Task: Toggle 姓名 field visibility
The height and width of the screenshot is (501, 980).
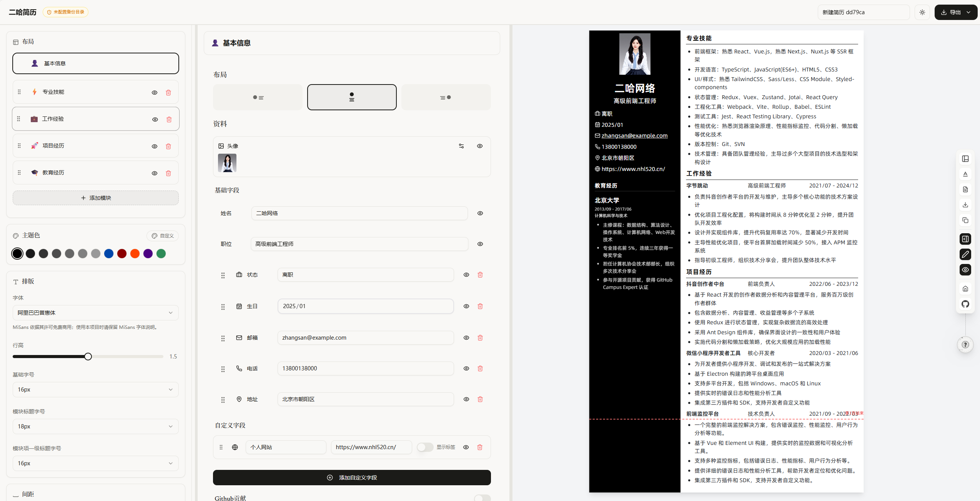Action: click(x=480, y=213)
